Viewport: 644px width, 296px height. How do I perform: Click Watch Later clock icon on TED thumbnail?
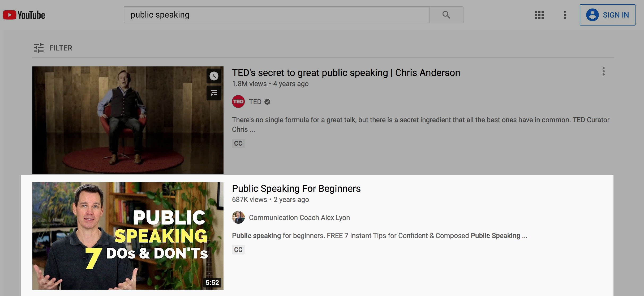[214, 76]
